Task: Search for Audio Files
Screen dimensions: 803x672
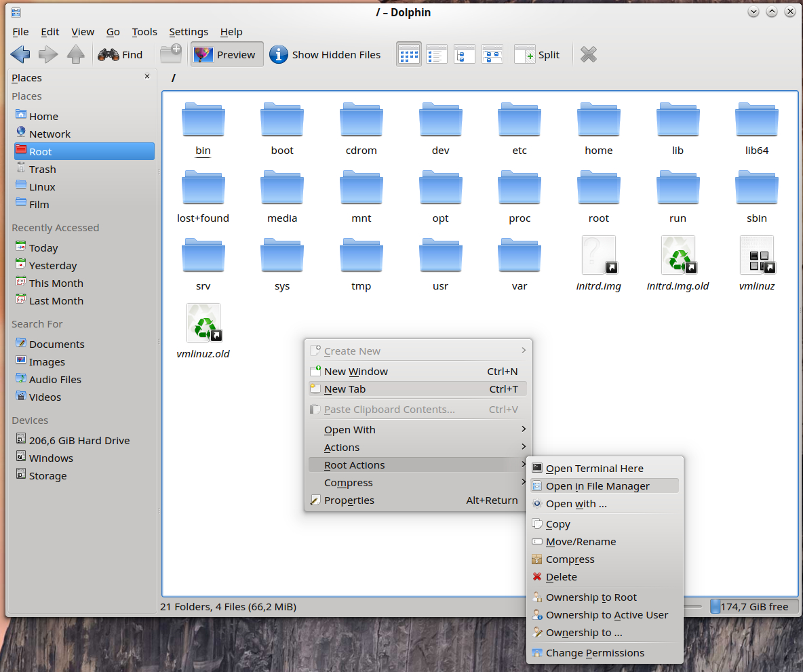Action: tap(85, 380)
